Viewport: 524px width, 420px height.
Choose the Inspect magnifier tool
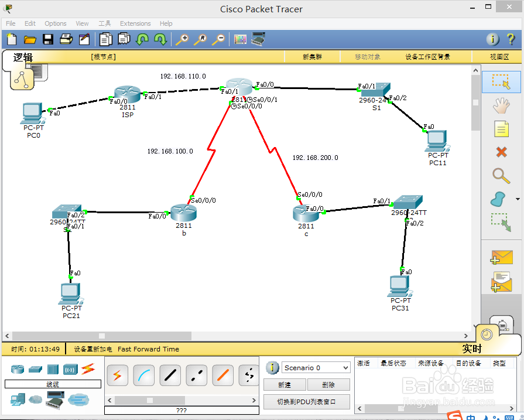(x=501, y=176)
